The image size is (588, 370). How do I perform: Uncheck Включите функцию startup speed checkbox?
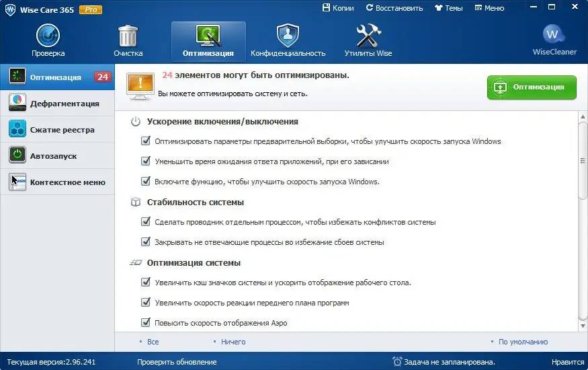(x=146, y=181)
